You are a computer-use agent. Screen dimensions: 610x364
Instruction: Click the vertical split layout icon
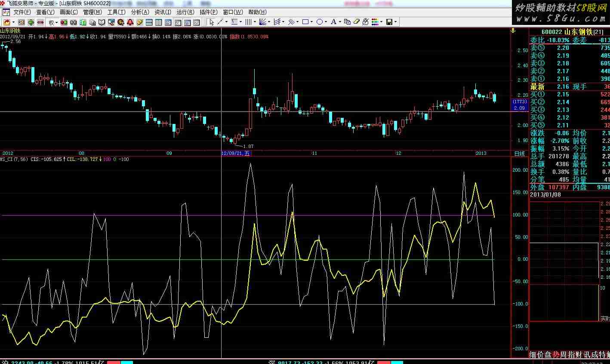[x=158, y=22]
